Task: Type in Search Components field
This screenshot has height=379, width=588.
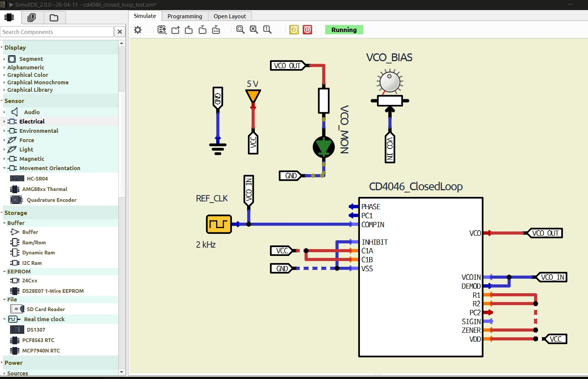Action: (x=57, y=32)
